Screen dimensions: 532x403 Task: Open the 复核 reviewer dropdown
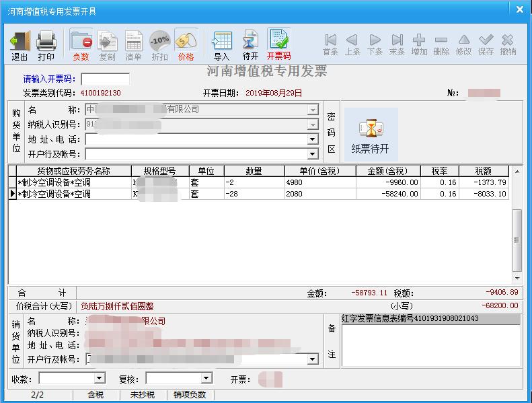[x=206, y=379]
